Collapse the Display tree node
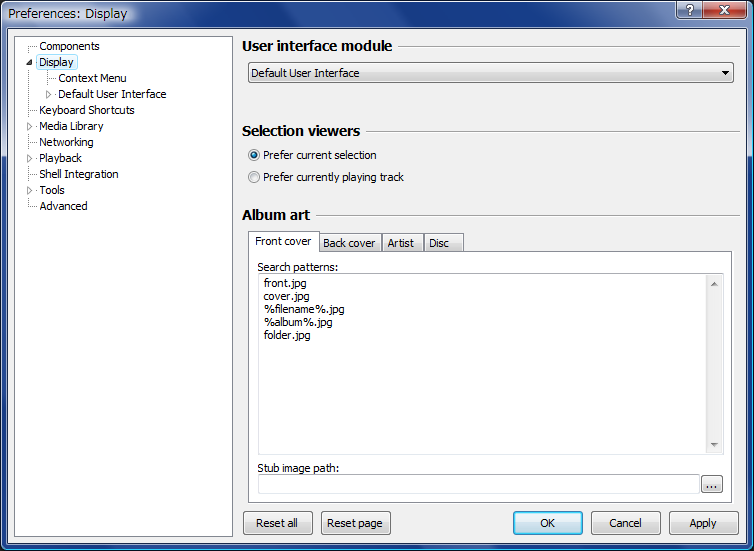Viewport: 754px width, 551px height. tap(29, 62)
